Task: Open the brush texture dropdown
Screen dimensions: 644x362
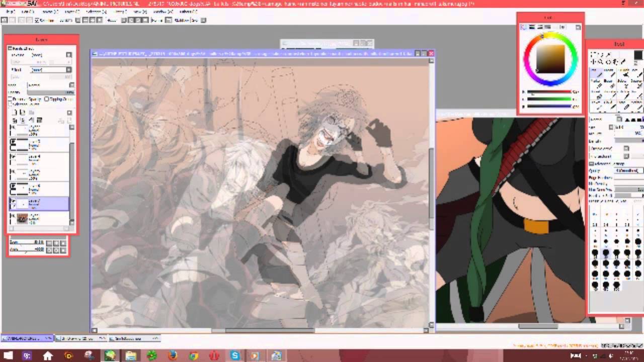Action: (x=626, y=157)
